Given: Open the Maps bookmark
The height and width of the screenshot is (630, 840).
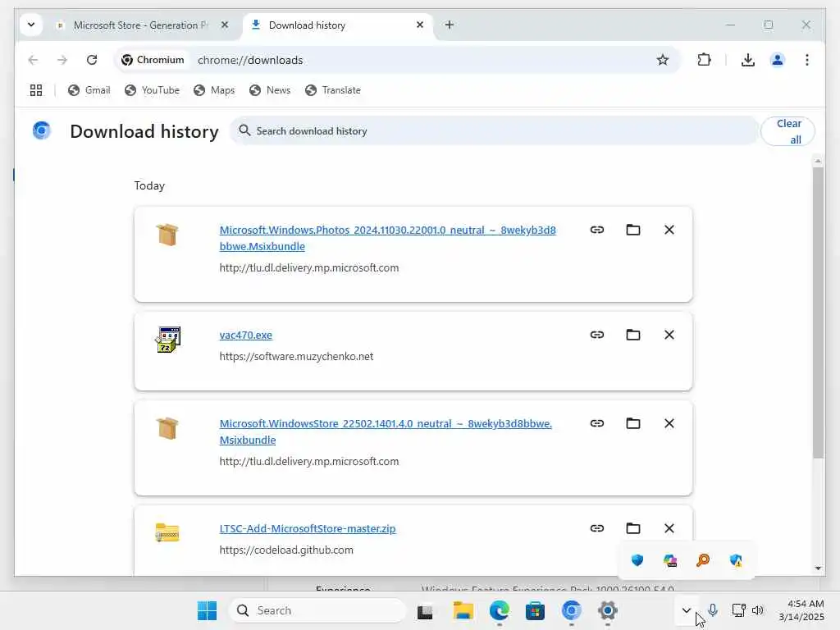Looking at the screenshot, I should (214, 90).
